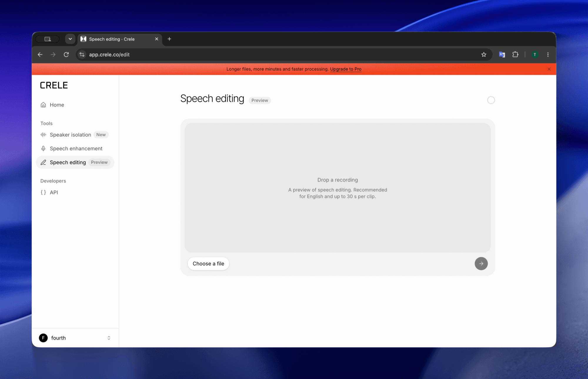Open the browser extensions puzzle icon
This screenshot has height=379, width=588.
point(515,55)
